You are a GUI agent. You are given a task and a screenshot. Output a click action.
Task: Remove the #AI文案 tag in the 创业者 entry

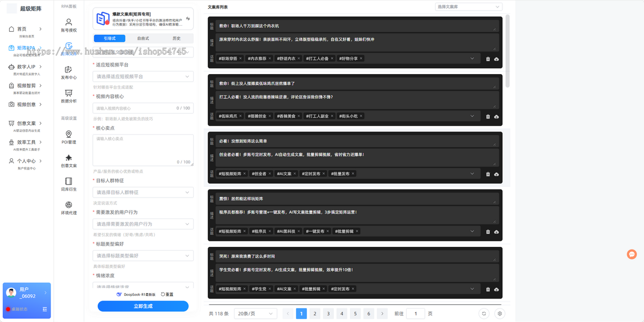click(295, 174)
